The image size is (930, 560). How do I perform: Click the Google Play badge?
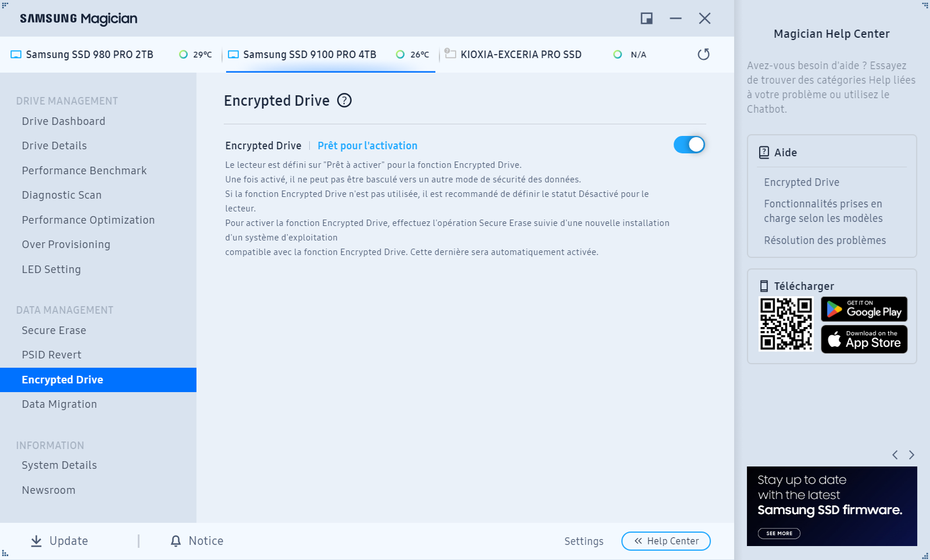tap(864, 309)
